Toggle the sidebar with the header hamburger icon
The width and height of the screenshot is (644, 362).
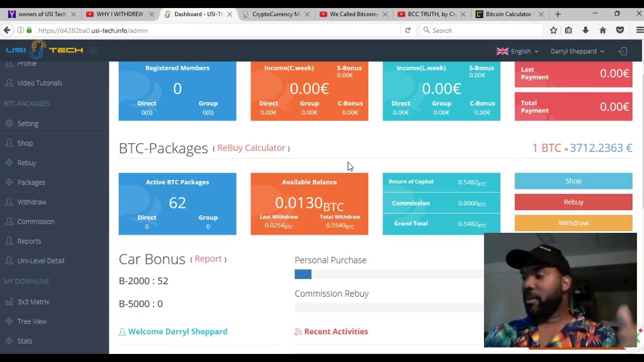coord(94,50)
